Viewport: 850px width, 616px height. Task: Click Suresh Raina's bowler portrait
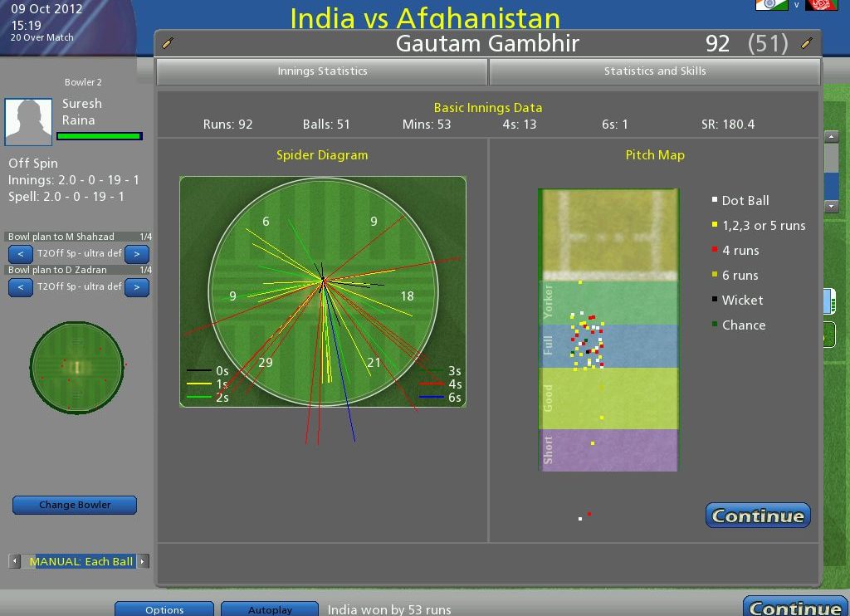pyautogui.click(x=28, y=121)
